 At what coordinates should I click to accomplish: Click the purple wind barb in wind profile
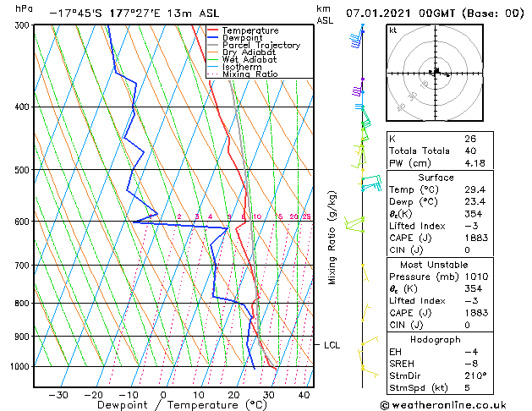click(x=358, y=89)
